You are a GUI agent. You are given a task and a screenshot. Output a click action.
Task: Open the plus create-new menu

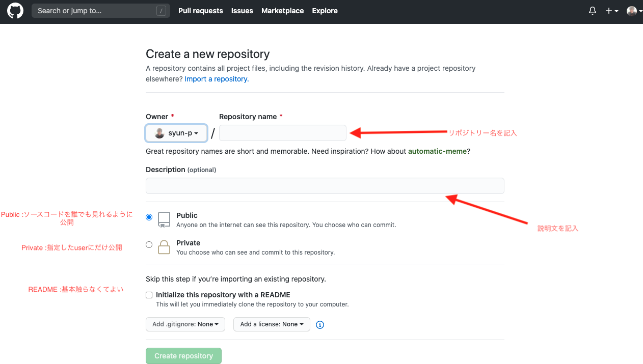[x=611, y=11]
